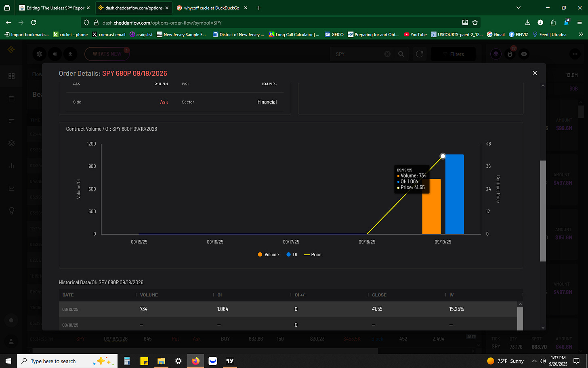588x368 pixels.
Task: Click the 1,064 OI value cell
Action: click(223, 309)
